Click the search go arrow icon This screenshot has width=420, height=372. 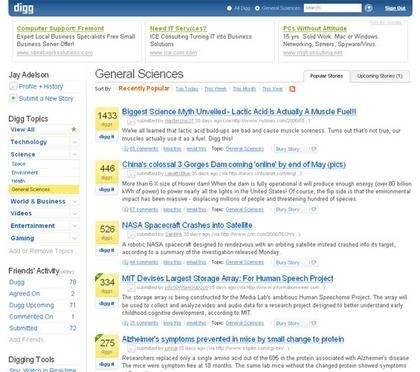(x=368, y=8)
